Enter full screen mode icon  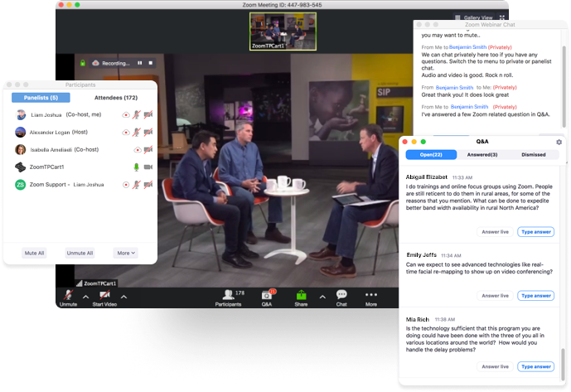[x=502, y=17]
